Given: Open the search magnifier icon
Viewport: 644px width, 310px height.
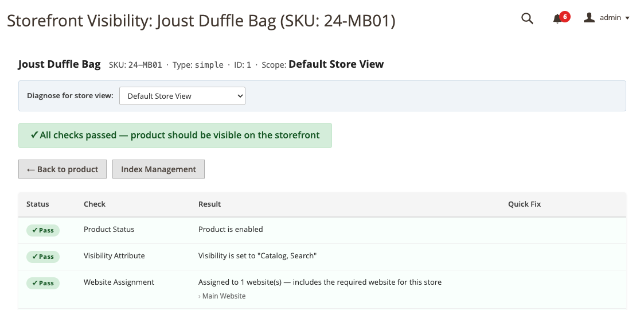Looking at the screenshot, I should [527, 18].
